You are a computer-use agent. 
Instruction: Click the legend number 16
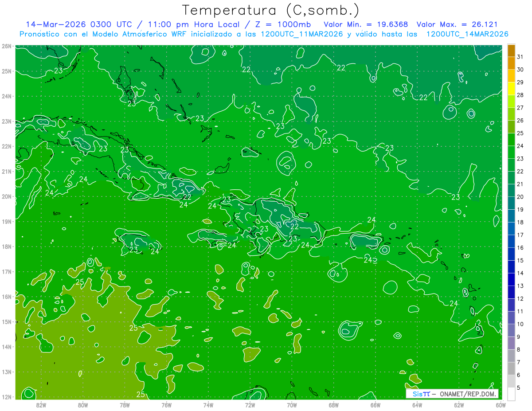[520, 248]
